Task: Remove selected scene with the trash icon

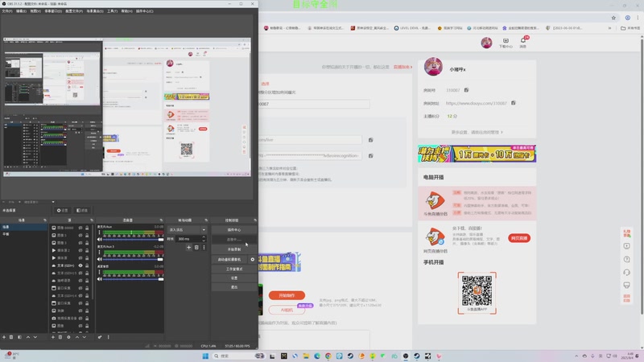Action: pyautogui.click(x=11, y=337)
